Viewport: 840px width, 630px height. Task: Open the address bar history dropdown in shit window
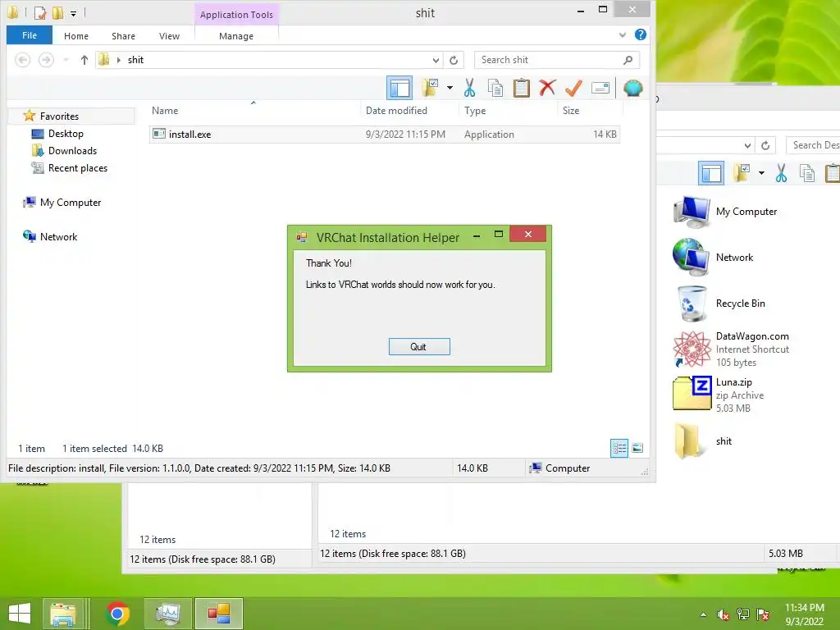click(x=436, y=60)
